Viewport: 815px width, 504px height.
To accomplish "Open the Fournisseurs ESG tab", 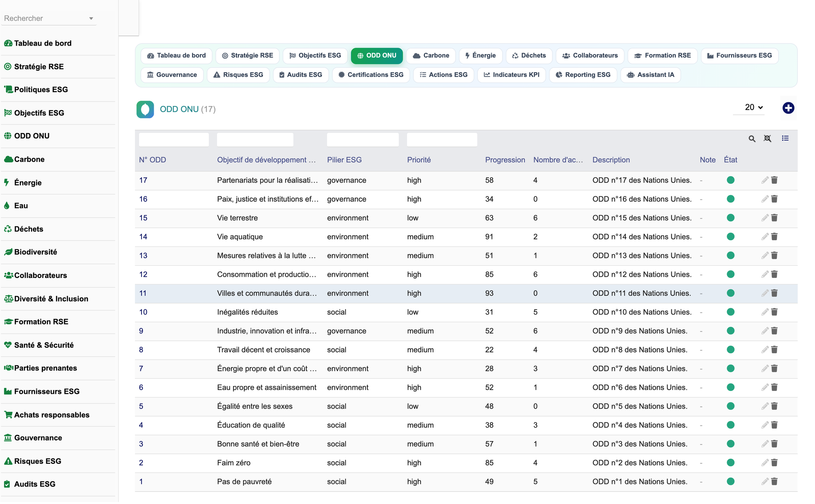I will (x=740, y=56).
